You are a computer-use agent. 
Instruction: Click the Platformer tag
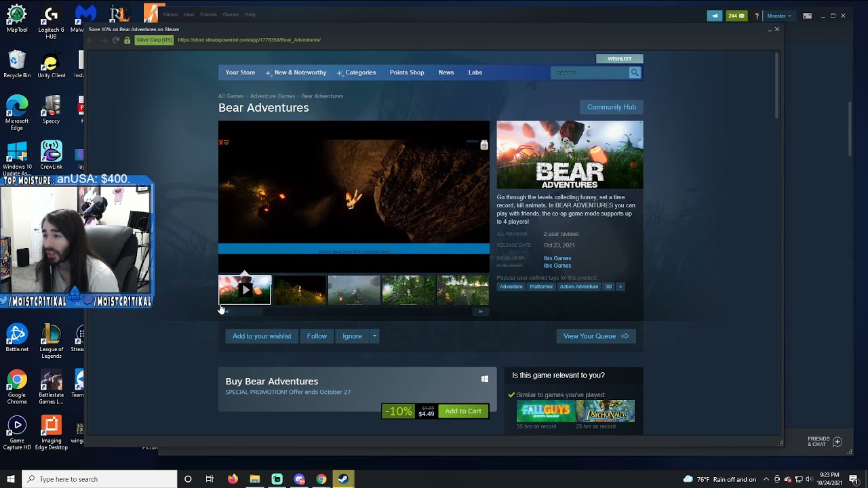click(541, 287)
